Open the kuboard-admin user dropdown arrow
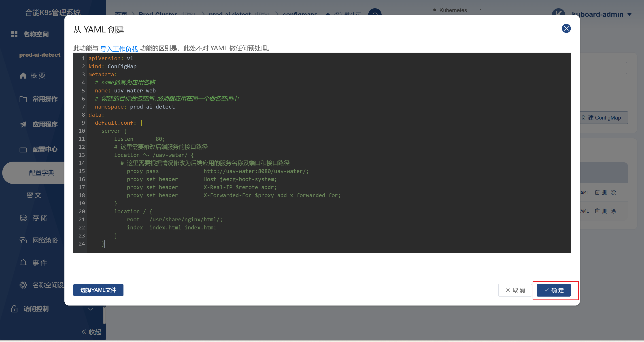This screenshot has height=342, width=644. [629, 15]
